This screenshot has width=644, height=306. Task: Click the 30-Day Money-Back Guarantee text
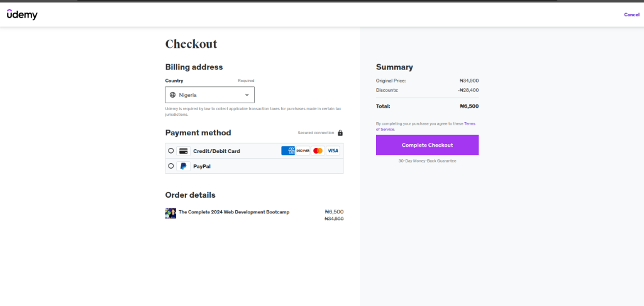pyautogui.click(x=427, y=161)
